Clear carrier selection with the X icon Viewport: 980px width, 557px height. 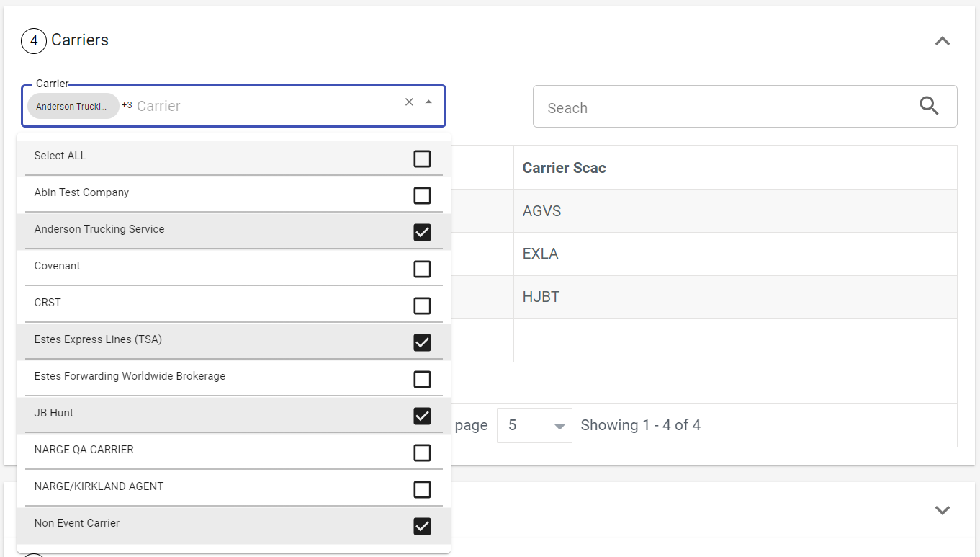409,102
